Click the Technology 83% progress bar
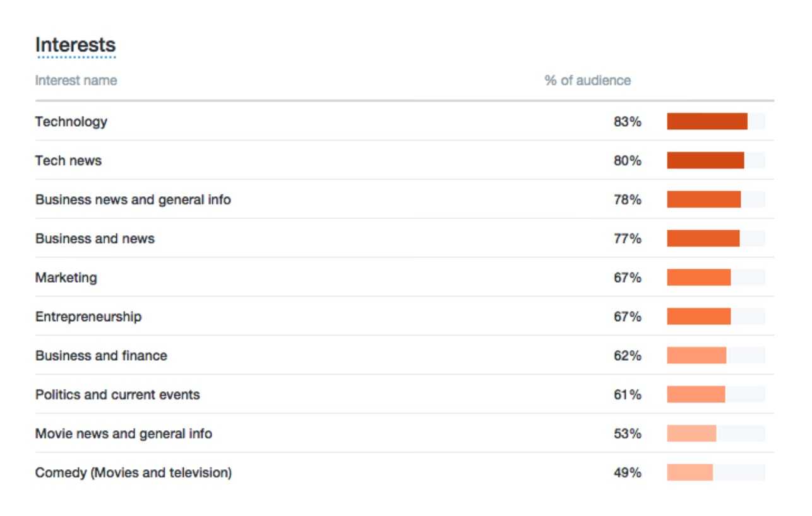The image size is (812, 516). (x=707, y=121)
